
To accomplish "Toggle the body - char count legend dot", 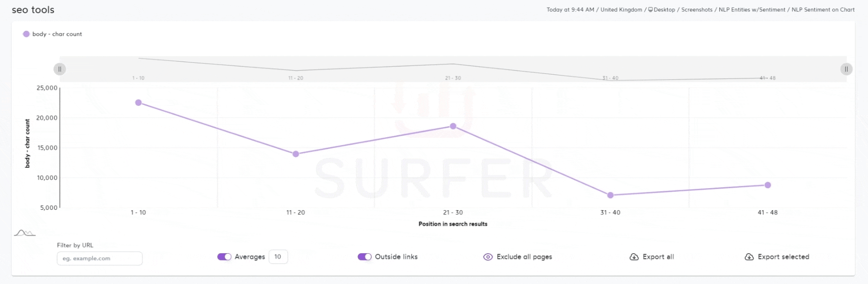I will coord(26,34).
